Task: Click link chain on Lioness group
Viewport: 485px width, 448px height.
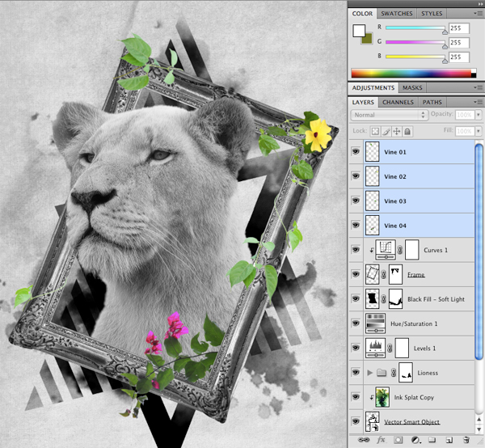Action: [x=394, y=373]
